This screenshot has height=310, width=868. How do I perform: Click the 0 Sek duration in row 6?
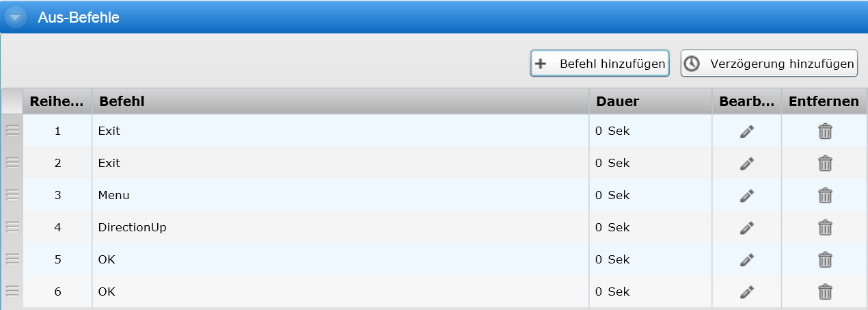612,292
